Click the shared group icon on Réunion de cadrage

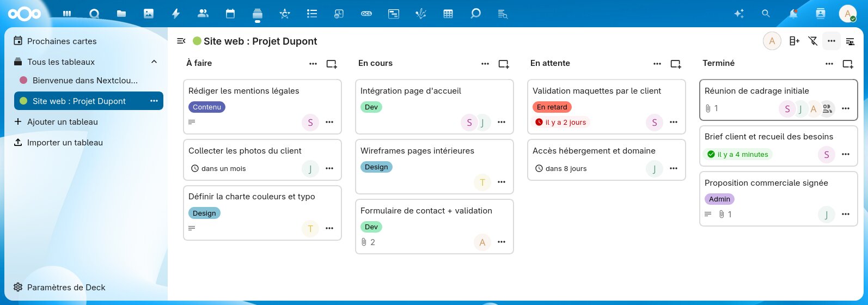(827, 109)
